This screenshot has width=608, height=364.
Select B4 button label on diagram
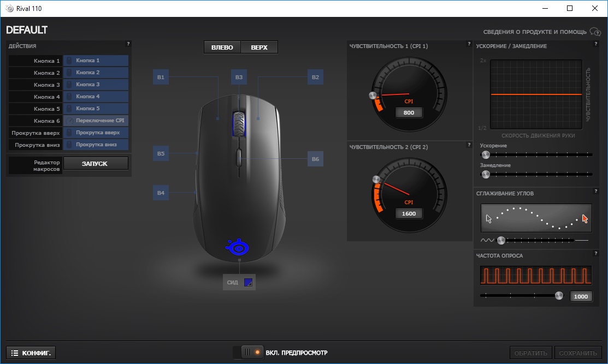click(161, 193)
